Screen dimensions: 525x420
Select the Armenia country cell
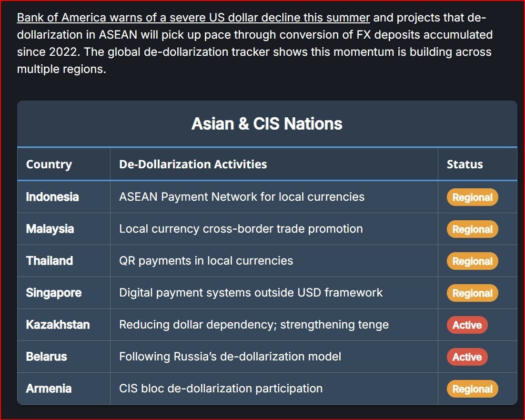49,389
